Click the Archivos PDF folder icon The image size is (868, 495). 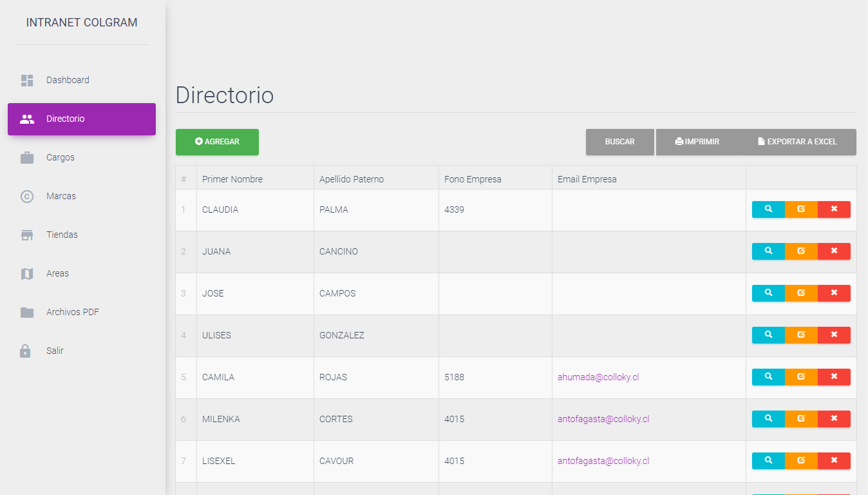pos(27,313)
